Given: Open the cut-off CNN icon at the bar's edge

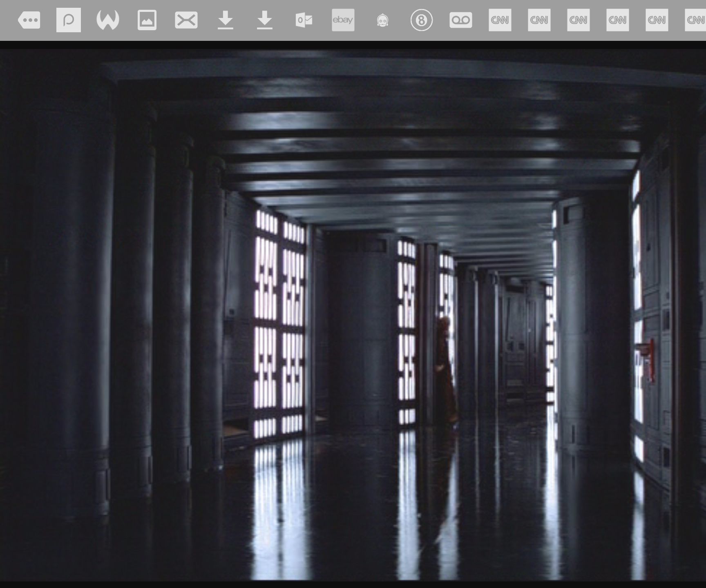Looking at the screenshot, I should [x=695, y=20].
